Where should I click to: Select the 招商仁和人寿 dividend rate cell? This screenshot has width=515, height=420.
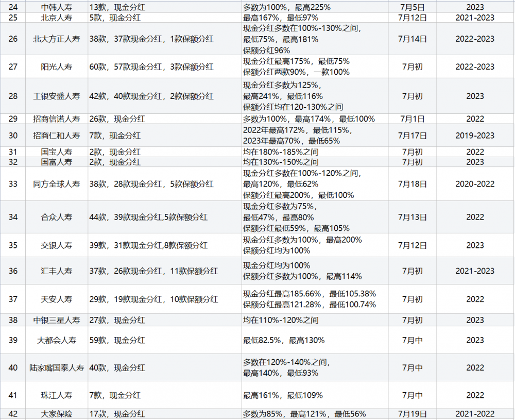pyautogui.click(x=315, y=136)
